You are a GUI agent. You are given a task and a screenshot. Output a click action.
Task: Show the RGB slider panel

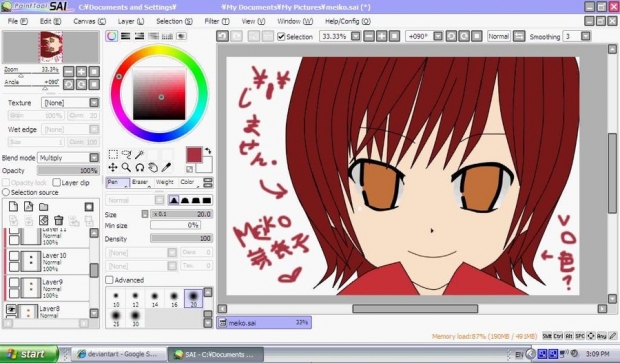coord(125,36)
